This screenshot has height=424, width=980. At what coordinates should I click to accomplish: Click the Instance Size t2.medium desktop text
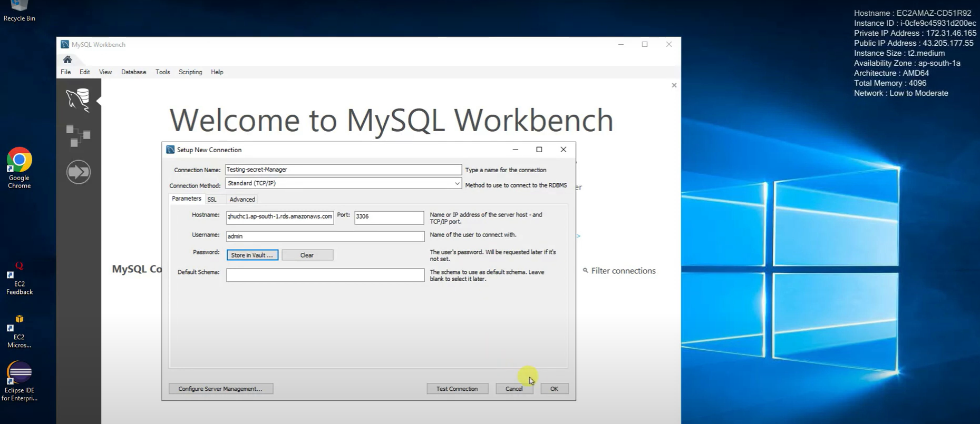(x=899, y=53)
